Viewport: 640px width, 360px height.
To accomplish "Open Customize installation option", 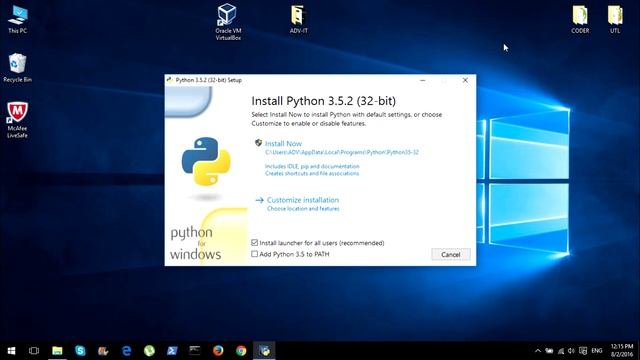I will tap(303, 200).
